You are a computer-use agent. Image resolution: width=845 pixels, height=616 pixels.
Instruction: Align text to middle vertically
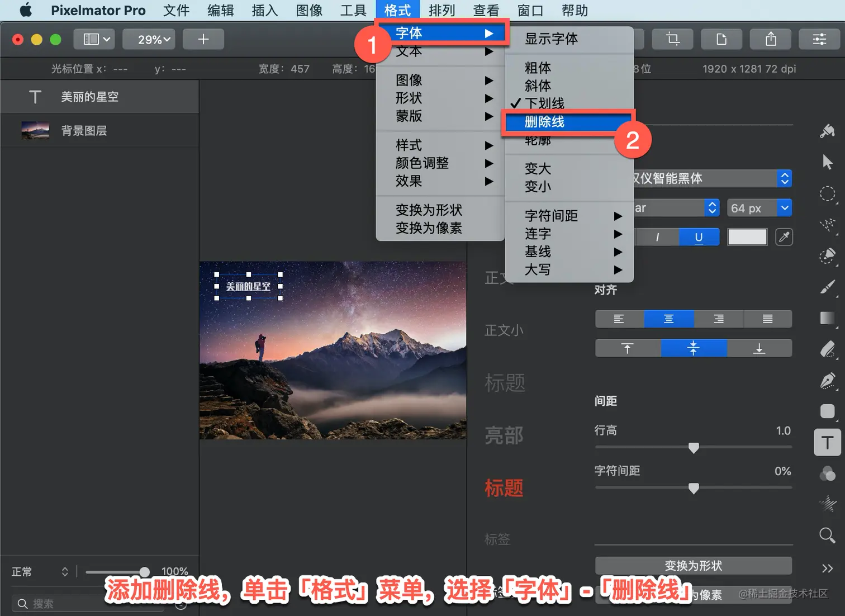(x=694, y=348)
